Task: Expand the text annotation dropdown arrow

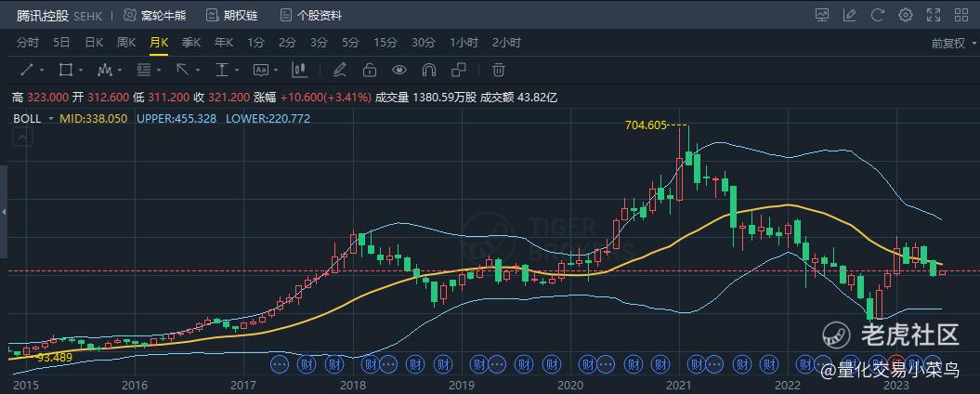Action: pyautogui.click(x=276, y=70)
